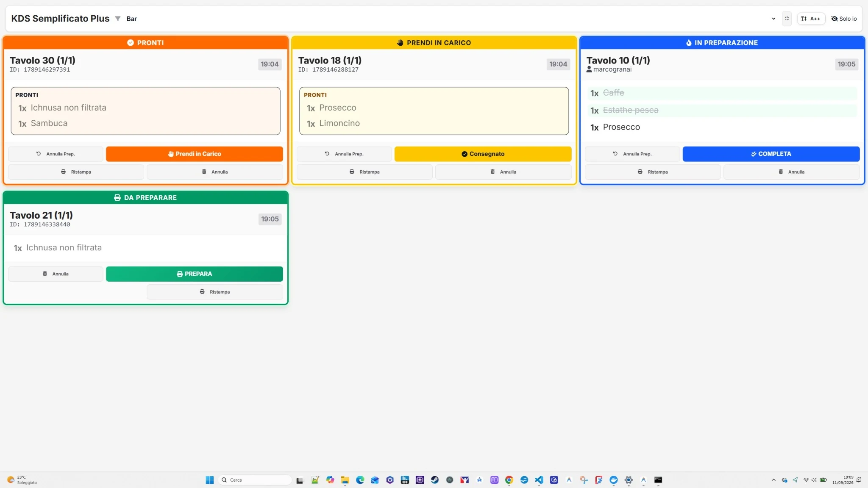Open the volume control in tray
This screenshot has height=488, width=868.
click(814, 480)
